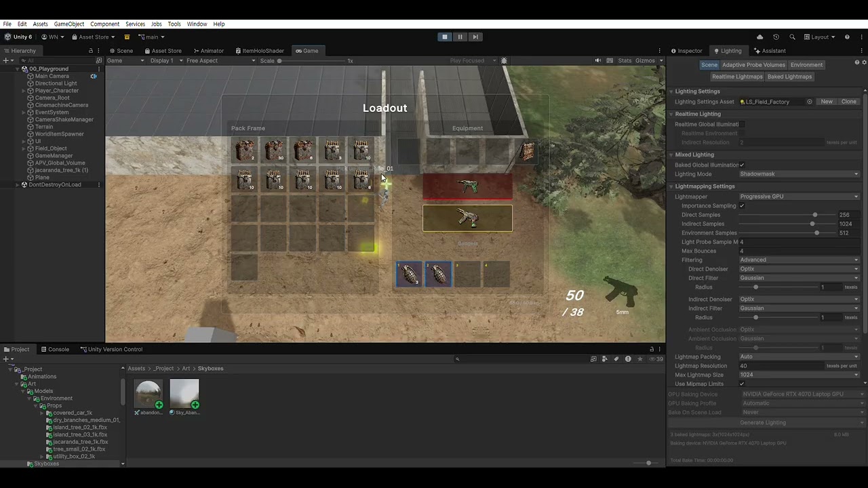The image size is (868, 488).
Task: Click first grenade in quick slot
Action: [x=409, y=274]
